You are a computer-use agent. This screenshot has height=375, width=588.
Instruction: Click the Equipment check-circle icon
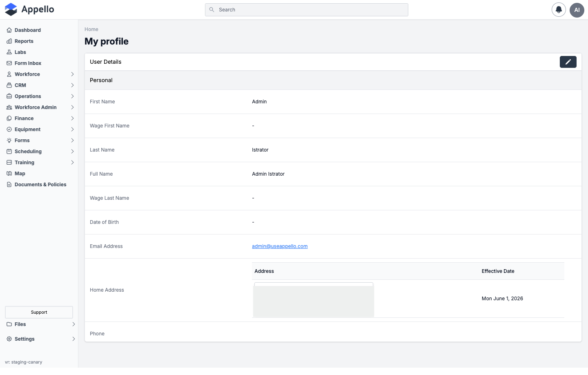[9, 129]
